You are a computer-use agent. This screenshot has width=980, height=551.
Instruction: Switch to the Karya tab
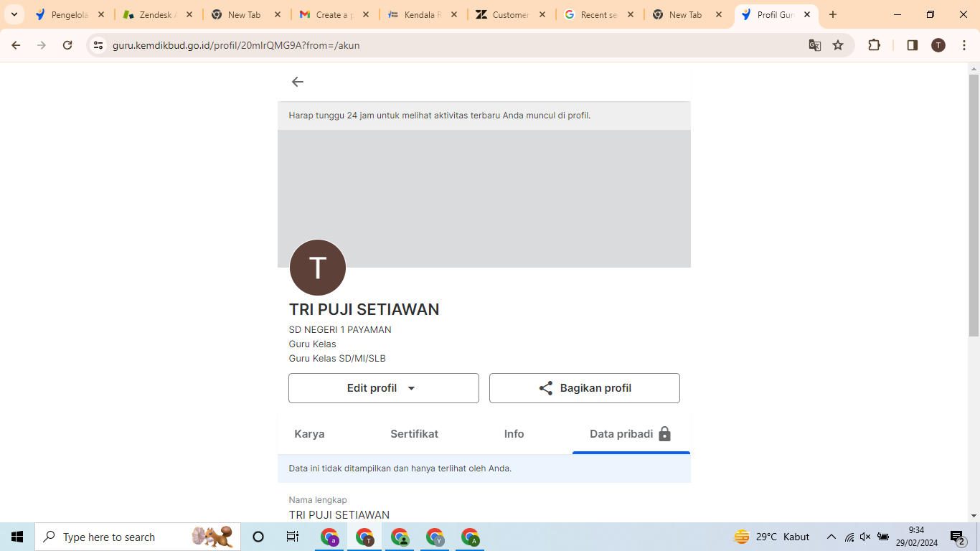pyautogui.click(x=309, y=434)
